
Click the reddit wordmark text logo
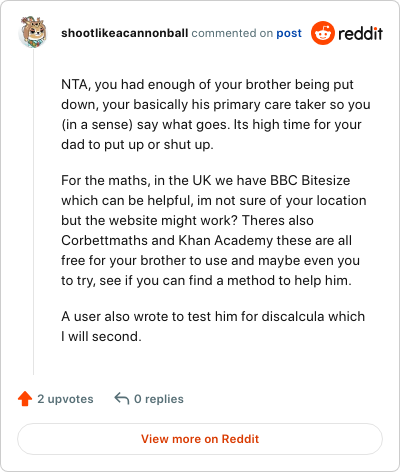click(360, 33)
